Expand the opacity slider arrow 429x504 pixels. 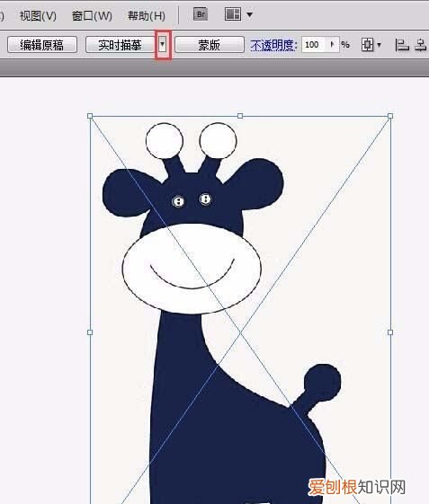pyautogui.click(x=333, y=44)
